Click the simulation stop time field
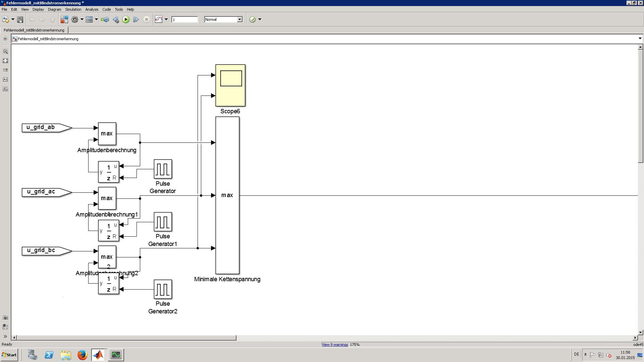644x362 pixels. (184, 19)
